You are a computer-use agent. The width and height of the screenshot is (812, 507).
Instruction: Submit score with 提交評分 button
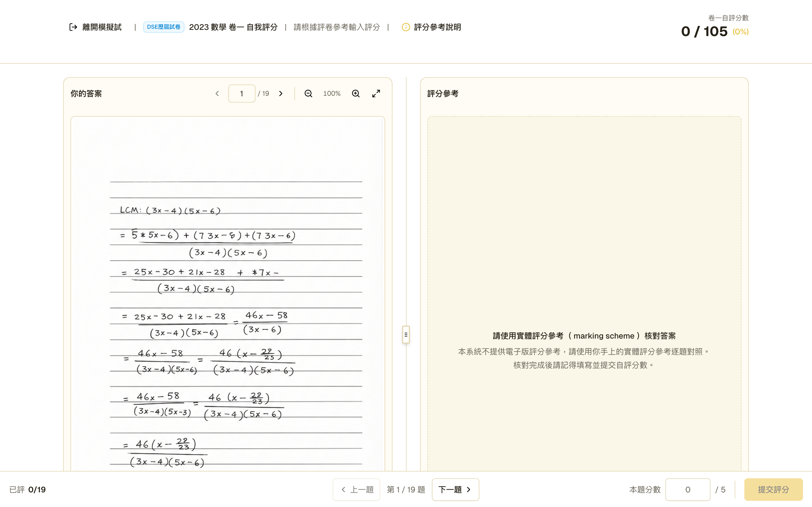tap(773, 490)
